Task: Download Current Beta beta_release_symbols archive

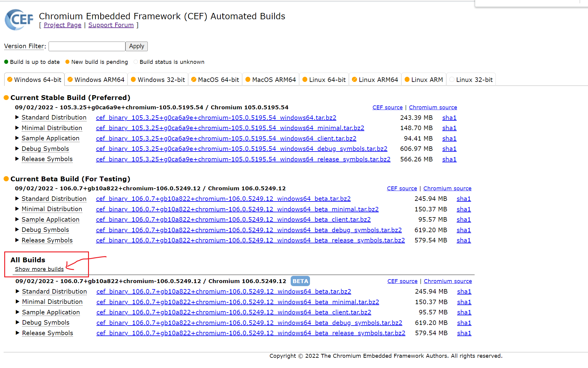Action: (x=250, y=240)
